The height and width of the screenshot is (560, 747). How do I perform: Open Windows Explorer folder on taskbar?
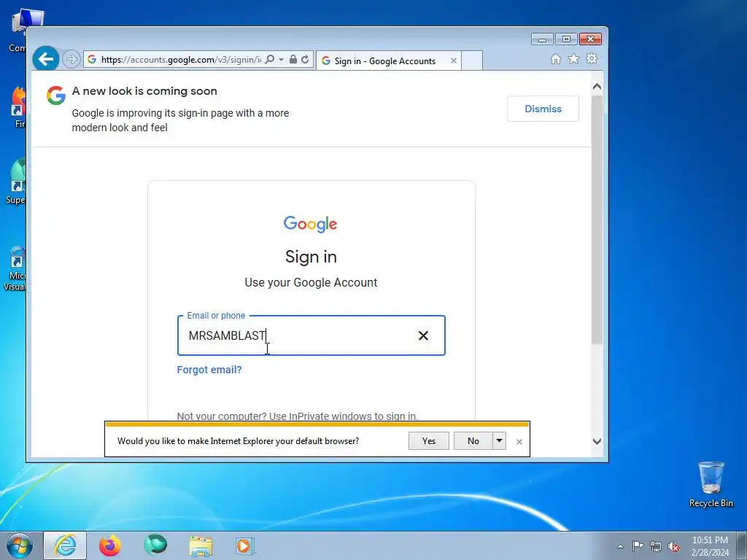(201, 545)
